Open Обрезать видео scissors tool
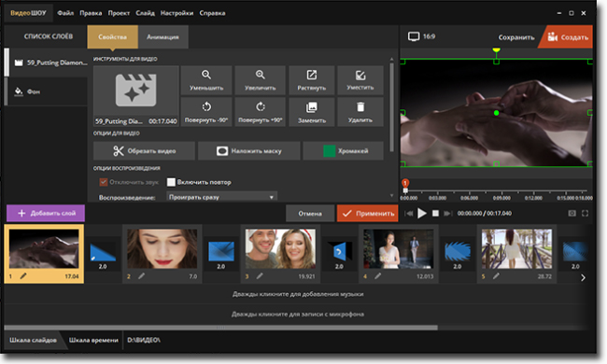607x364 pixels. pyautogui.click(x=144, y=151)
